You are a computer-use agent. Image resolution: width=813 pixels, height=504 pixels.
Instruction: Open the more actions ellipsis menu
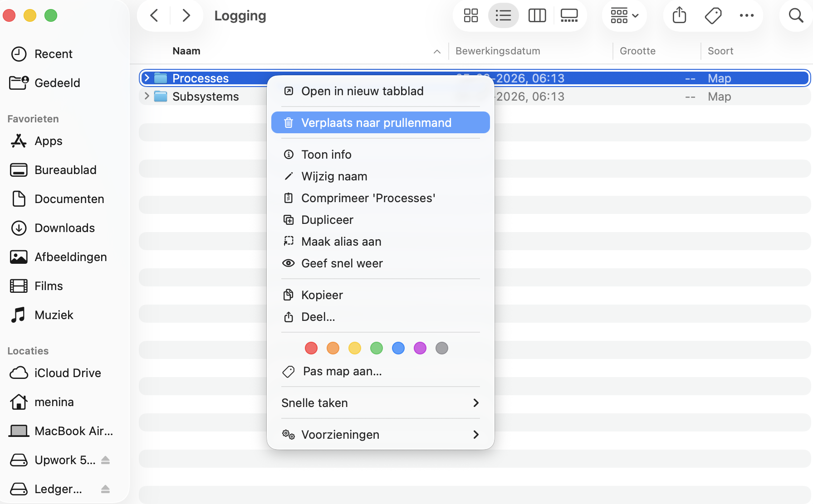click(747, 15)
